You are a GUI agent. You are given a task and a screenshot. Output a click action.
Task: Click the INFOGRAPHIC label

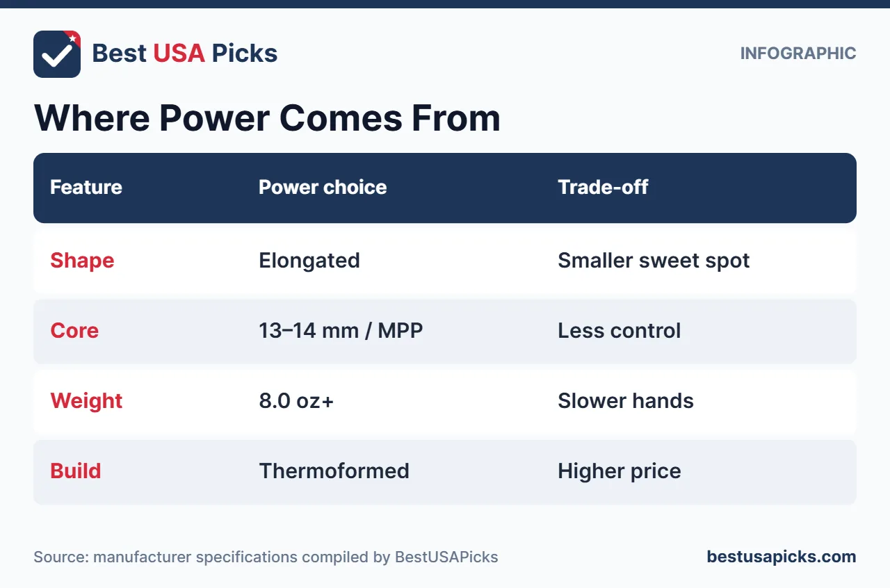(x=798, y=54)
